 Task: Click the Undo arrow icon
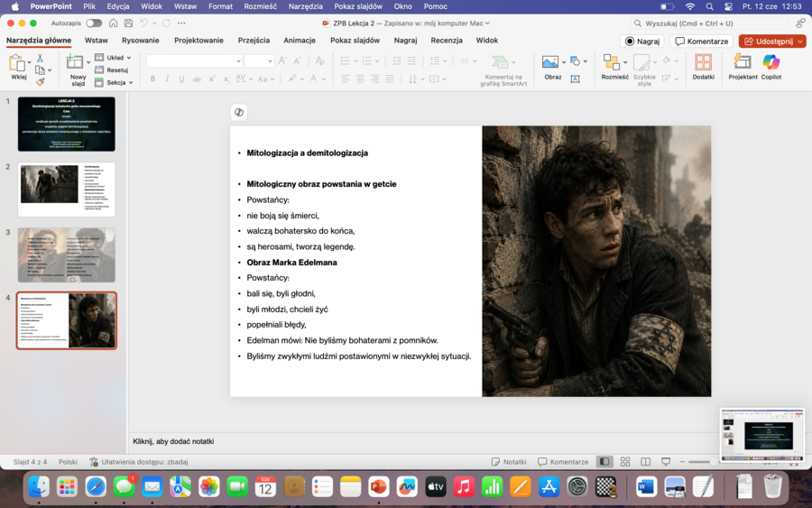pos(144,23)
